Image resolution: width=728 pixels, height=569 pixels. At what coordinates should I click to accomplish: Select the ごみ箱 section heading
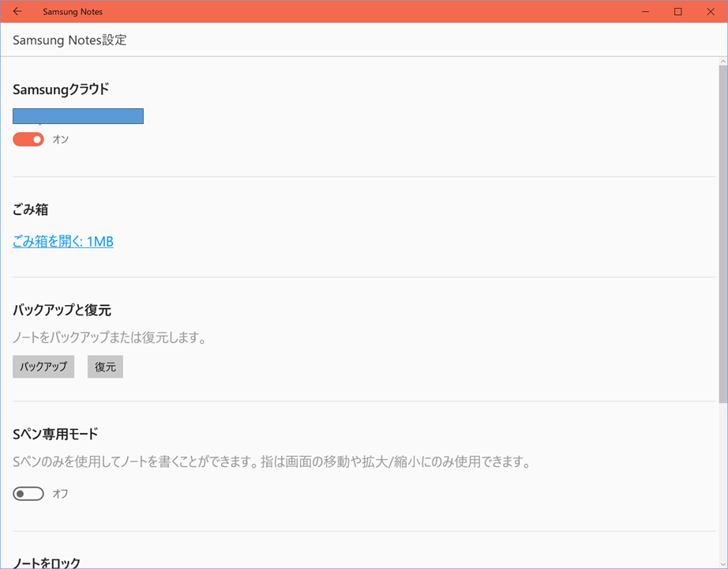pyautogui.click(x=30, y=209)
